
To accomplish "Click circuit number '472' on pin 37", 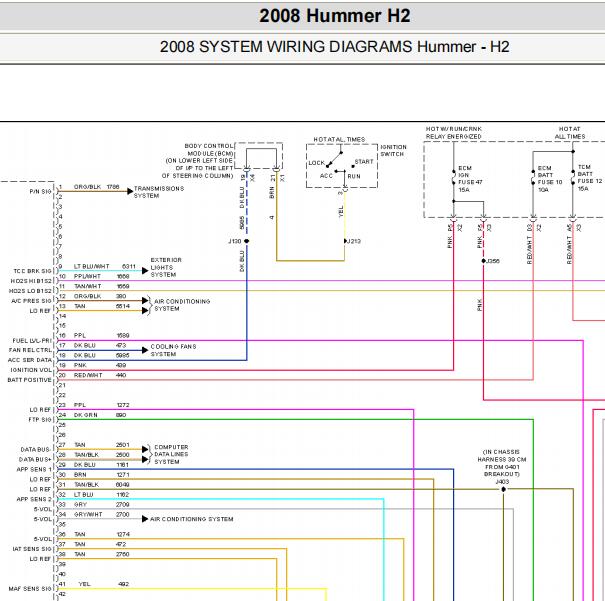I will pyautogui.click(x=121, y=544).
